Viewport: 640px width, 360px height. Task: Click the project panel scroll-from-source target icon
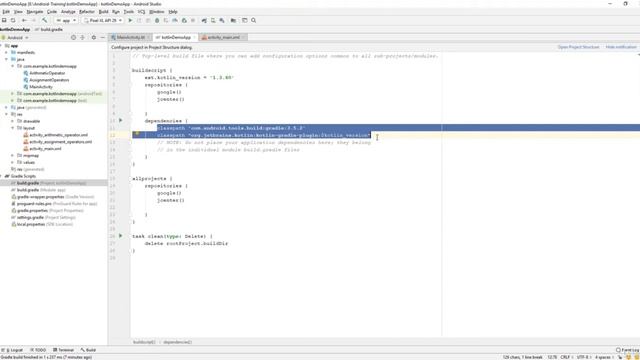click(73, 38)
